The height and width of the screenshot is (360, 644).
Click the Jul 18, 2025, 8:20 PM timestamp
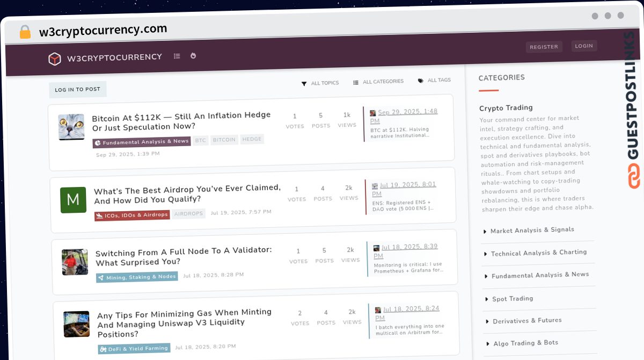206,347
